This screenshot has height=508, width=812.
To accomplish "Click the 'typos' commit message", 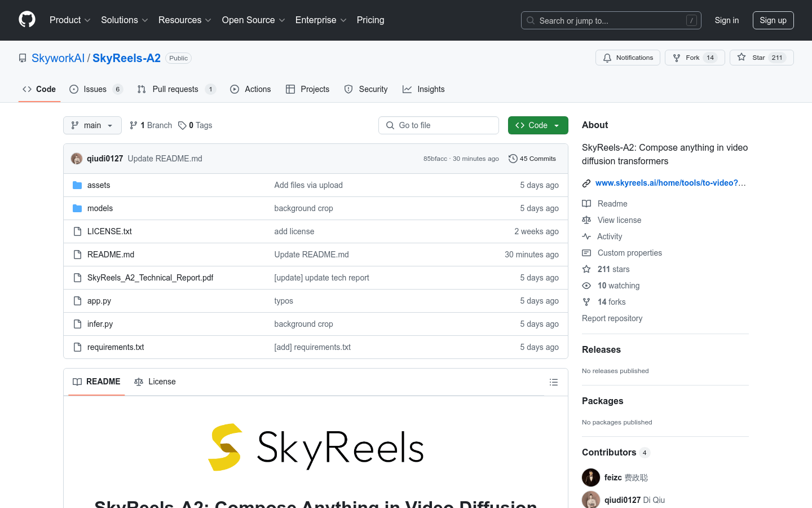I will [284, 301].
